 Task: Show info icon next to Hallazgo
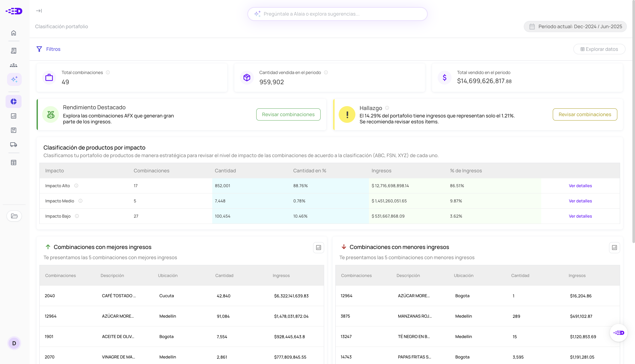click(387, 108)
